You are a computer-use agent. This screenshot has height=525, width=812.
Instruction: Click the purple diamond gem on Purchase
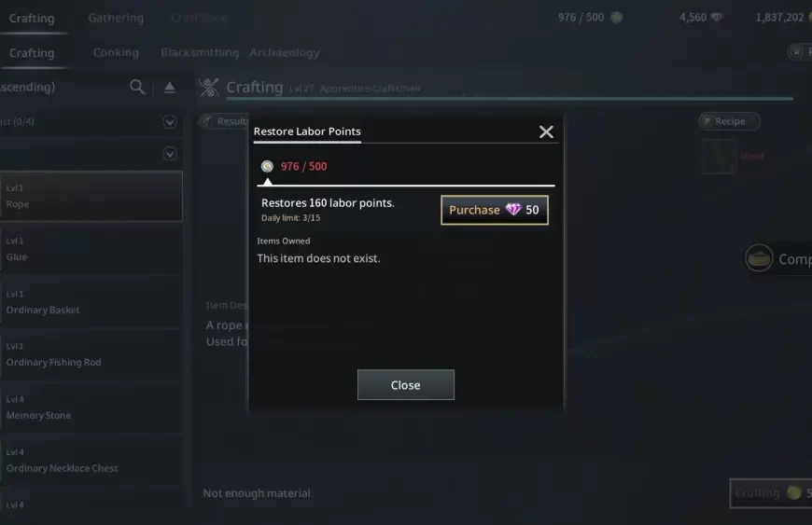513,210
